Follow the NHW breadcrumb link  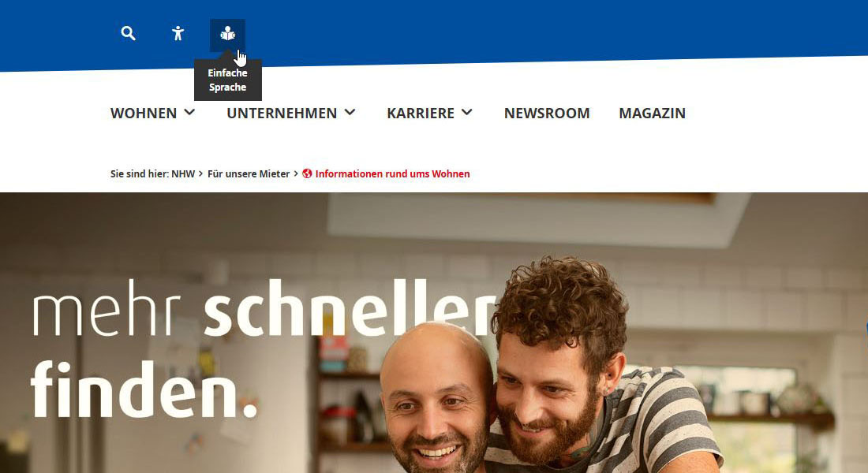coord(183,173)
